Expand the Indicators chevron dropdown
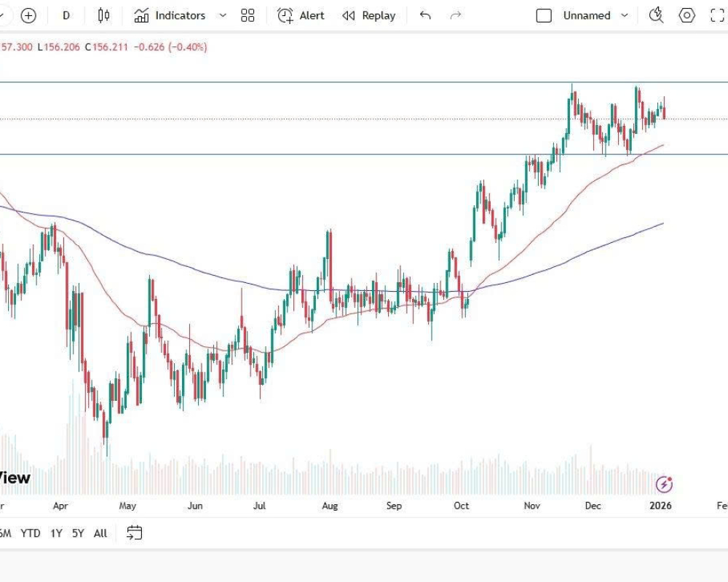The image size is (728, 582). 222,15
